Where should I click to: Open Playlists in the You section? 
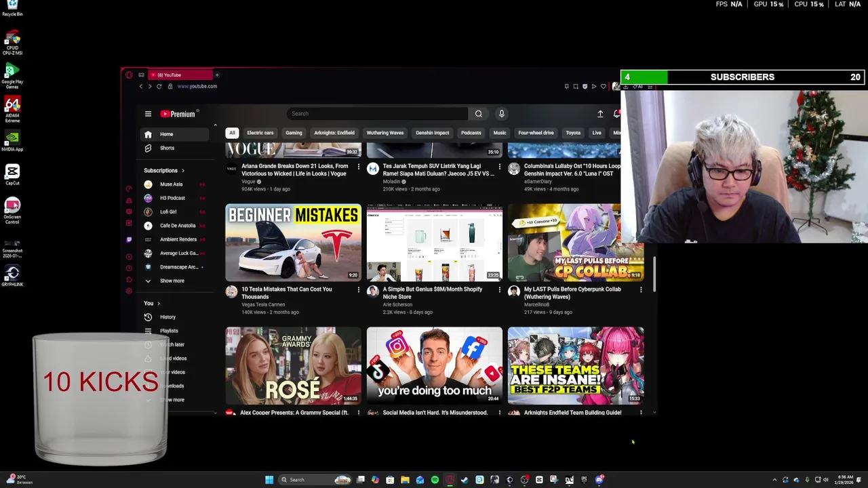(175, 331)
